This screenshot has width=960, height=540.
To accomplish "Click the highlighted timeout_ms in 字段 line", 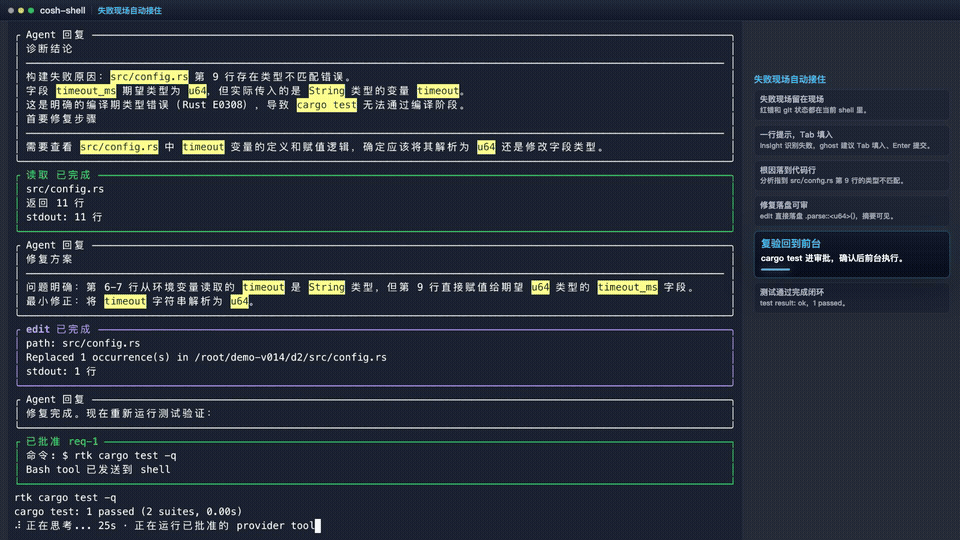I will 86,91.
